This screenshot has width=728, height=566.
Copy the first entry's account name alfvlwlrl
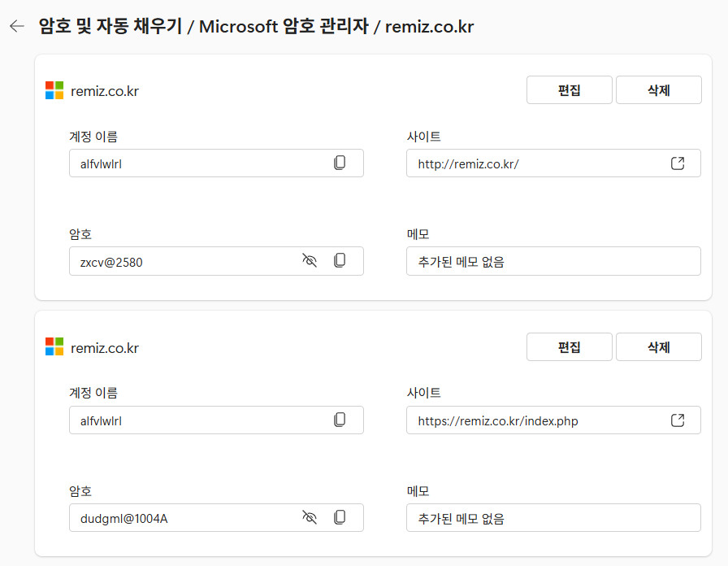click(340, 163)
